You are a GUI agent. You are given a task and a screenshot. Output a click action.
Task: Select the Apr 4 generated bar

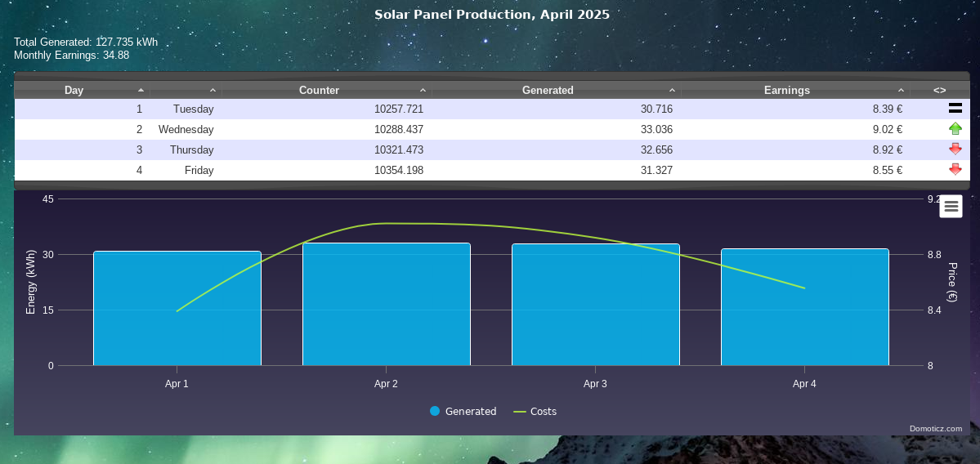(x=805, y=307)
